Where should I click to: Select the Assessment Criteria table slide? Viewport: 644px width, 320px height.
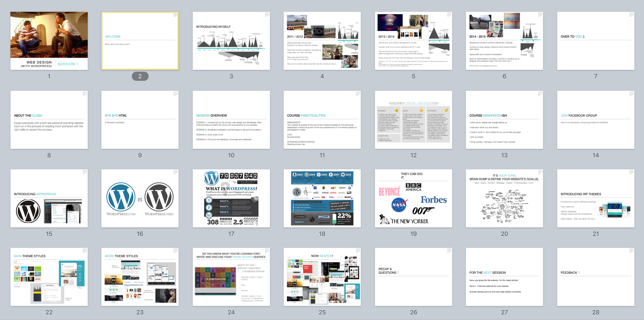coord(413,120)
